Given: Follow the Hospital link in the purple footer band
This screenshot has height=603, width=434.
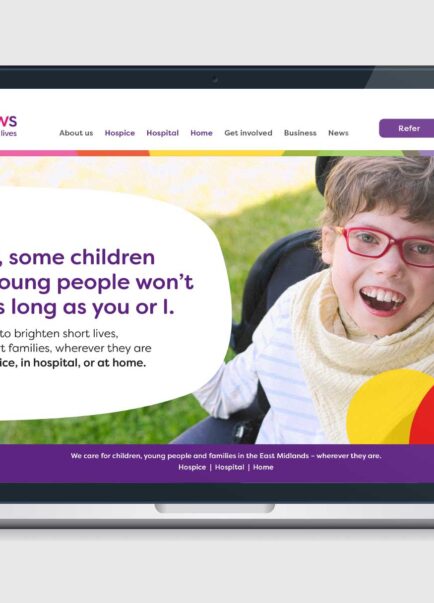Looking at the screenshot, I should click(x=229, y=467).
